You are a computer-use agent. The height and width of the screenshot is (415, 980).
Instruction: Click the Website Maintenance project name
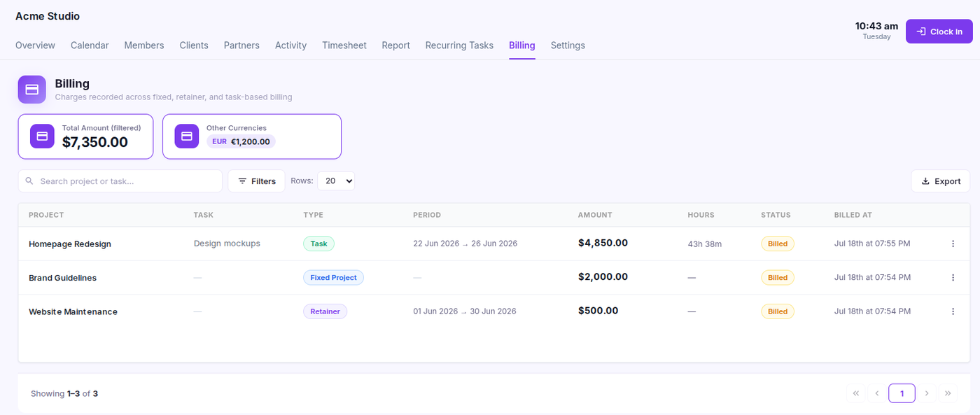coord(73,311)
